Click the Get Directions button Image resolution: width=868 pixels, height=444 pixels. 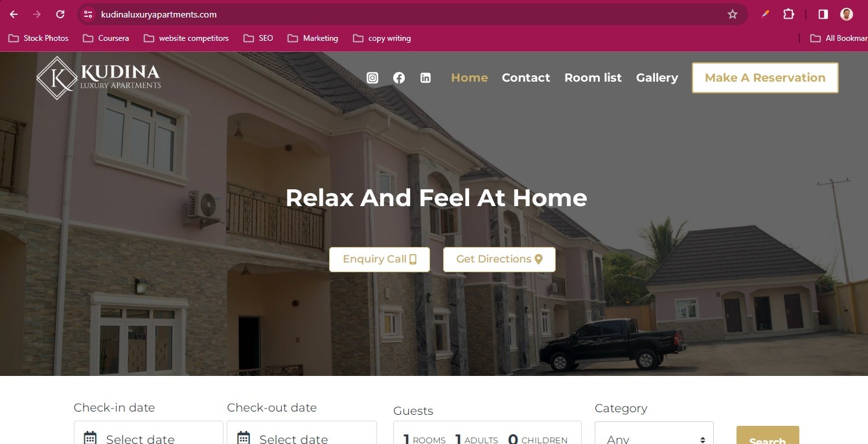499,259
